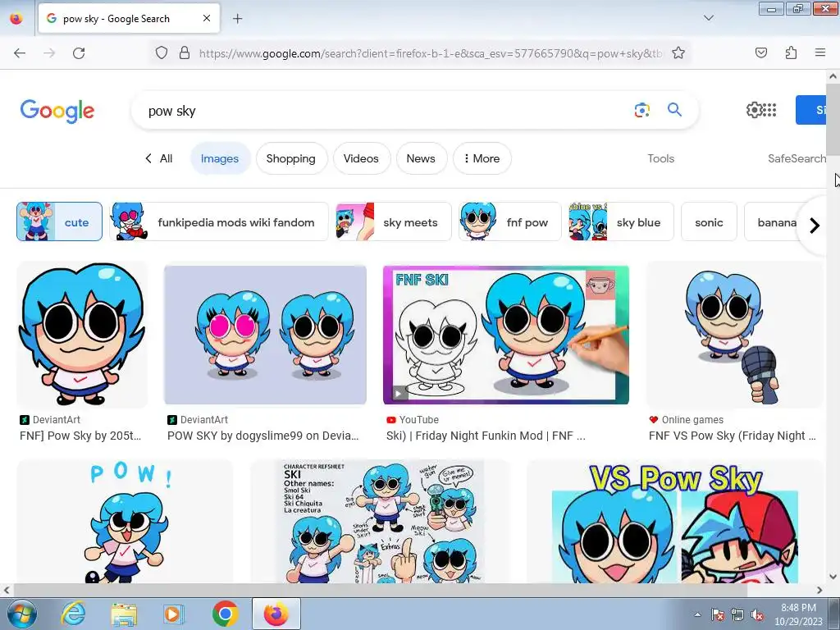Viewport: 840px width, 630px height.
Task: Click the vertical scrollbar down arrow
Action: [833, 577]
